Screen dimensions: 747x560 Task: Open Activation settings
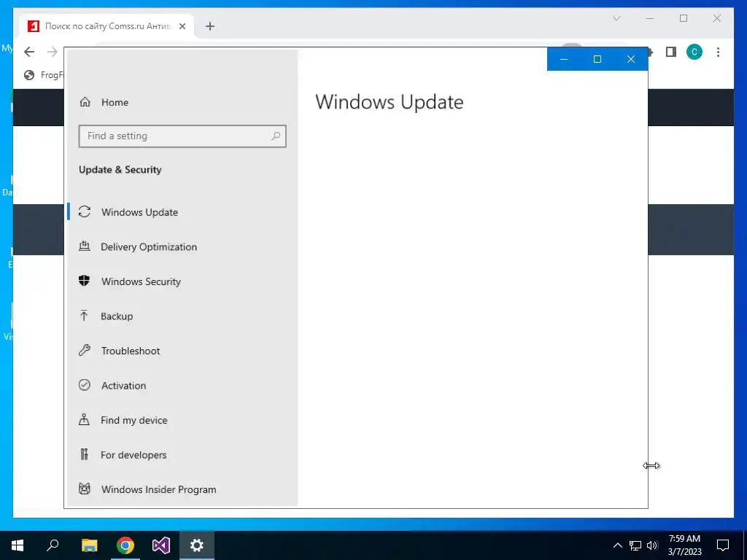(x=183, y=385)
